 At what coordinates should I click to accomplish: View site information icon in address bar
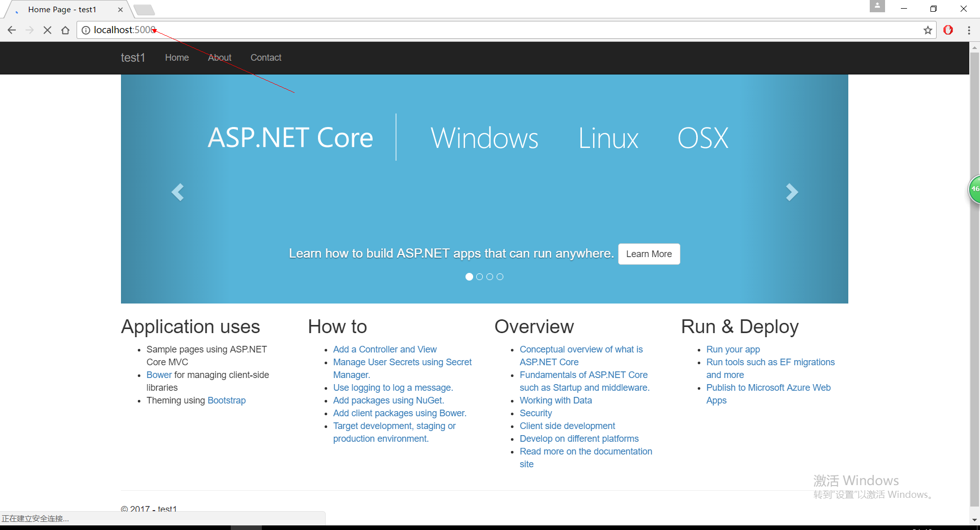point(86,30)
